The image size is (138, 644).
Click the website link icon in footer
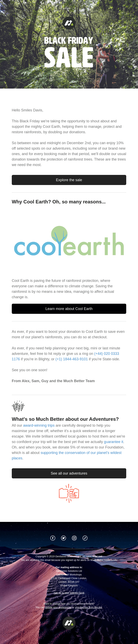(x=85, y=538)
